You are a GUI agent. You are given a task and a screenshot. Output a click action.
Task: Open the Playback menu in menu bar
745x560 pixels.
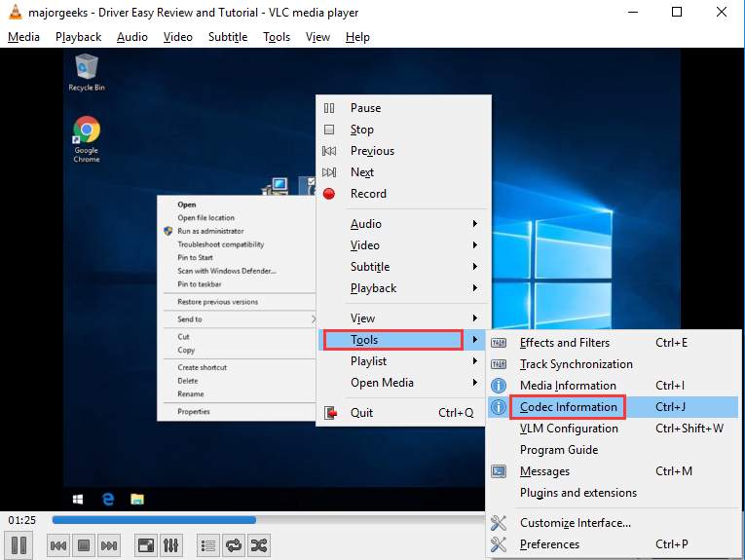[x=79, y=37]
